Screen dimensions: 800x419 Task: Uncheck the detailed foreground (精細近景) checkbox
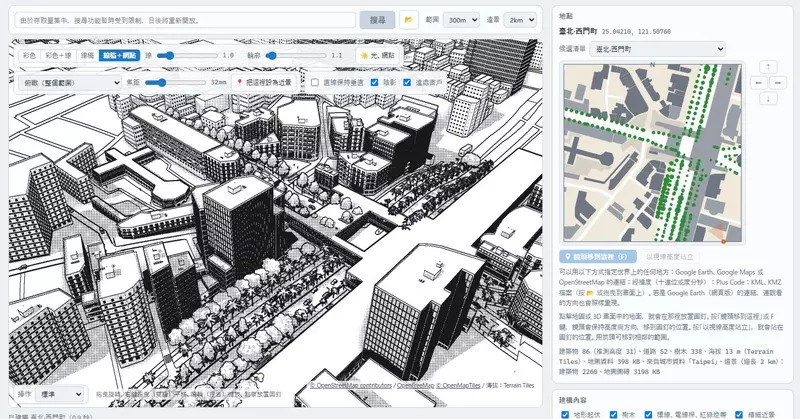pos(739,414)
